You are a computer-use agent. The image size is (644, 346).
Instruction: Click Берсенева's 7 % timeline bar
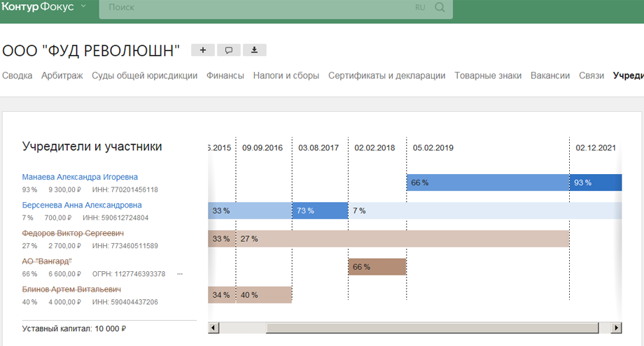coord(484,210)
